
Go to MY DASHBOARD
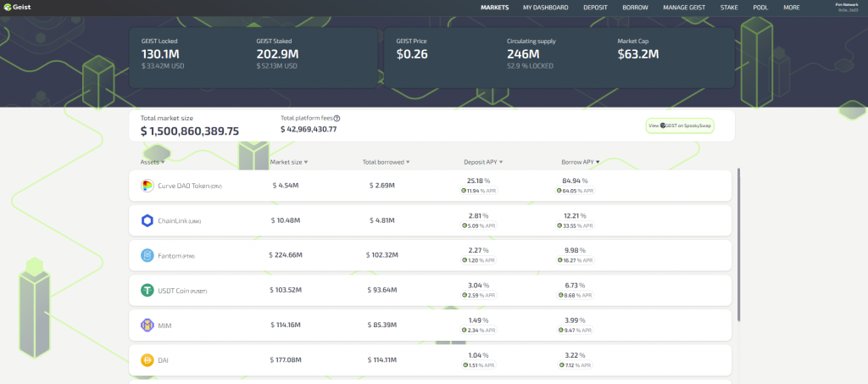click(545, 8)
